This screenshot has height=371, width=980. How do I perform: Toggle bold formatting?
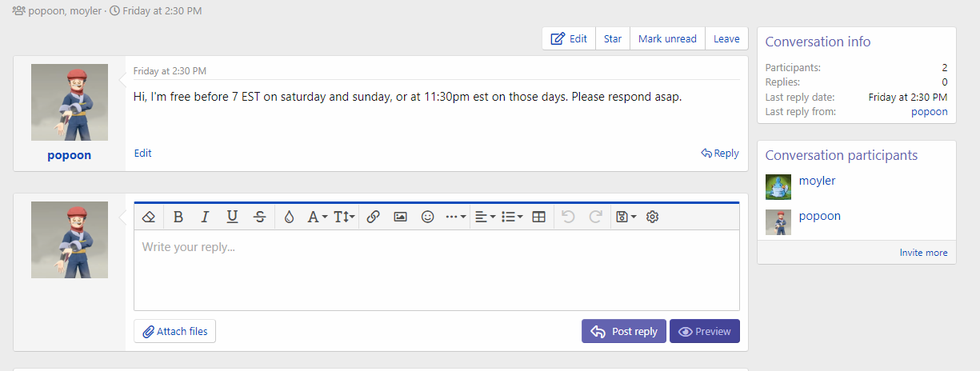coord(178,217)
